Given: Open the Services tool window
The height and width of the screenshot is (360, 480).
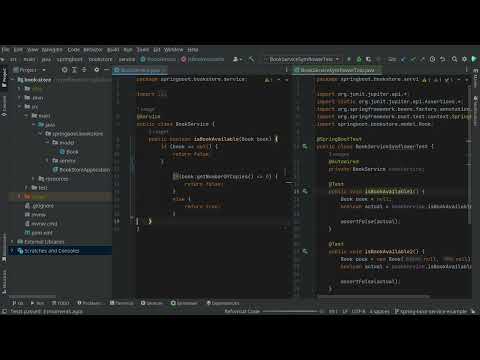Looking at the screenshot, I should coord(152,303).
